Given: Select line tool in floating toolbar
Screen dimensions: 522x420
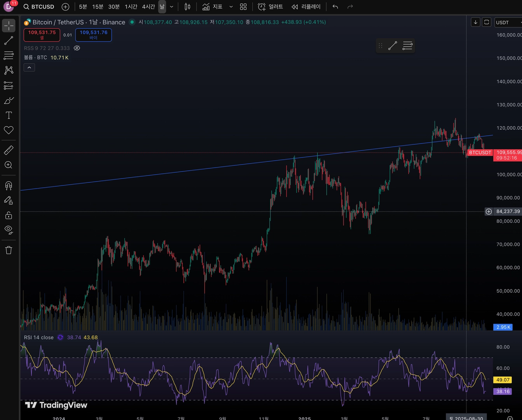Looking at the screenshot, I should pos(393,46).
